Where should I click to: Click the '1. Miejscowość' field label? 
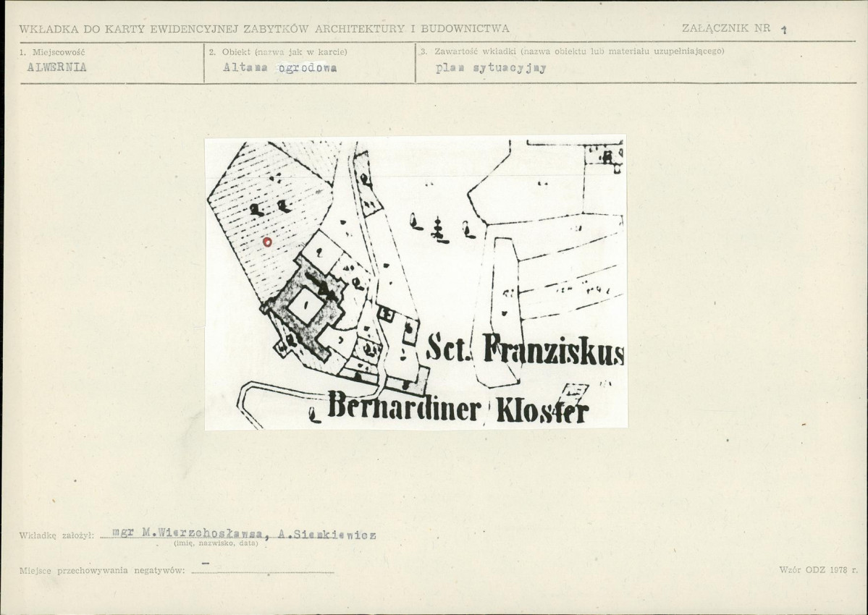[52, 52]
